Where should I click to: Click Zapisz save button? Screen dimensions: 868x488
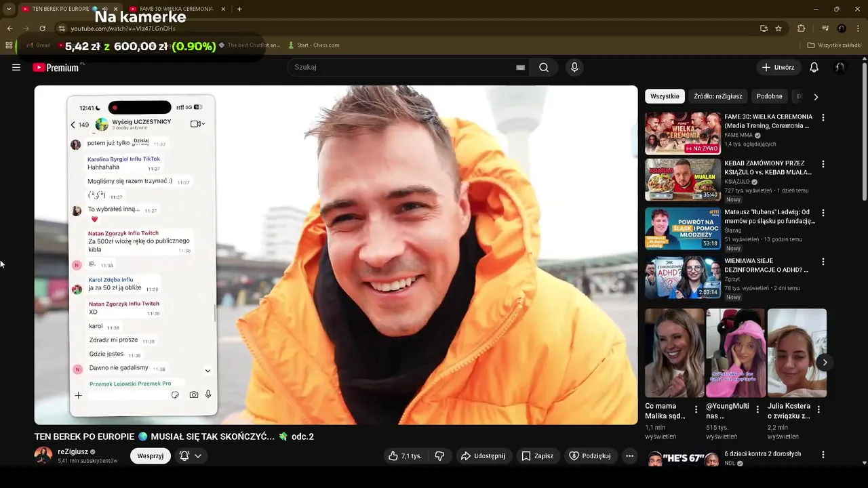click(x=537, y=456)
